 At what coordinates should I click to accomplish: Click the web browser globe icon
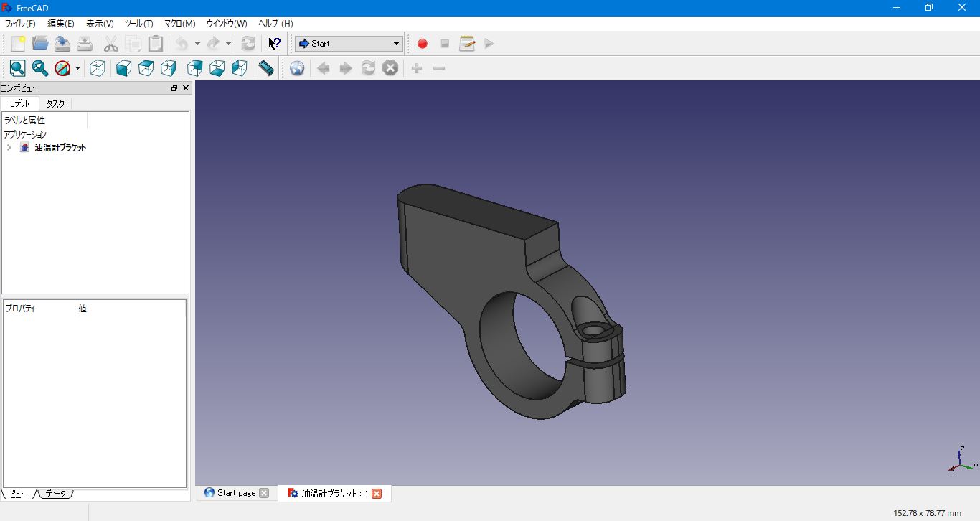[x=297, y=68]
